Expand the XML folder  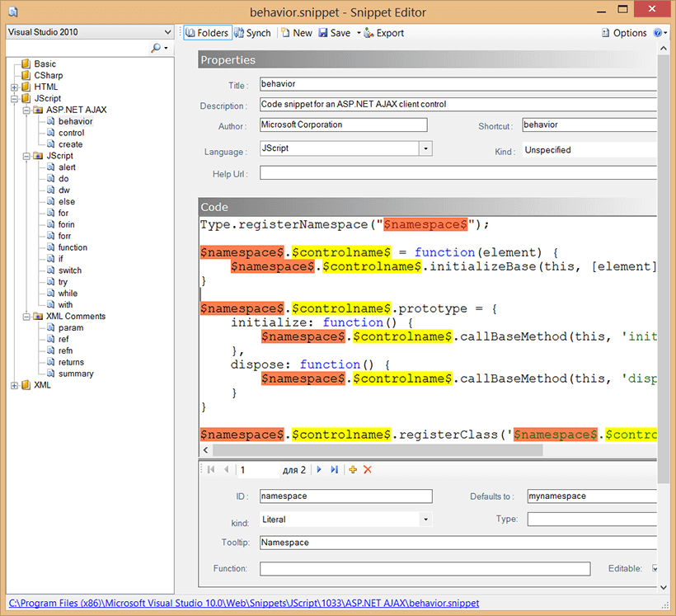click(x=14, y=385)
